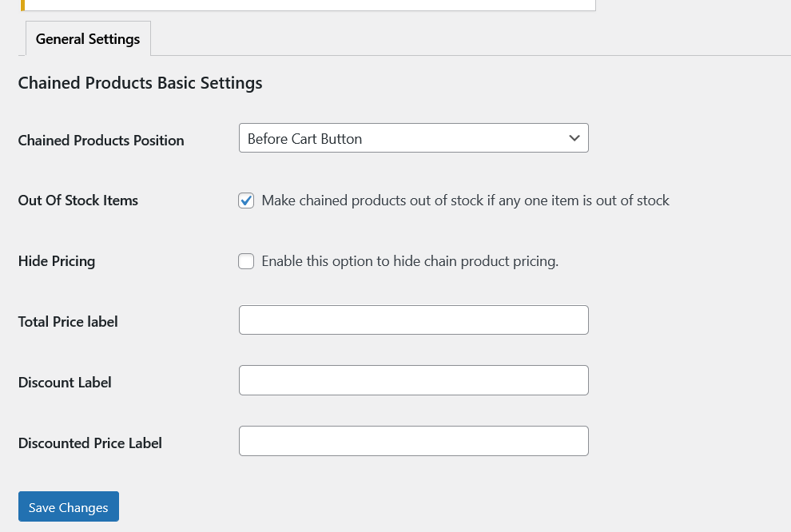Image resolution: width=791 pixels, height=532 pixels.
Task: Focus the Discount Label text field
Action: (413, 380)
